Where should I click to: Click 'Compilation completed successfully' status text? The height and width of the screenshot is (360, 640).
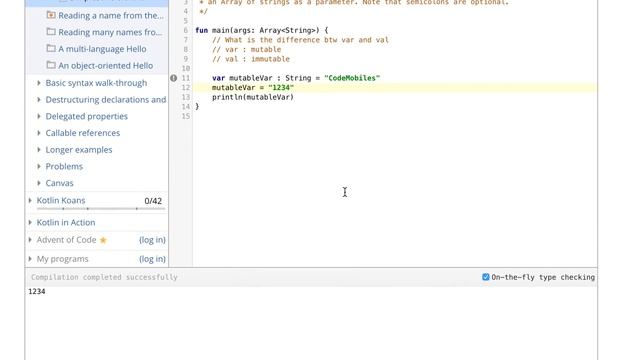[x=104, y=277]
